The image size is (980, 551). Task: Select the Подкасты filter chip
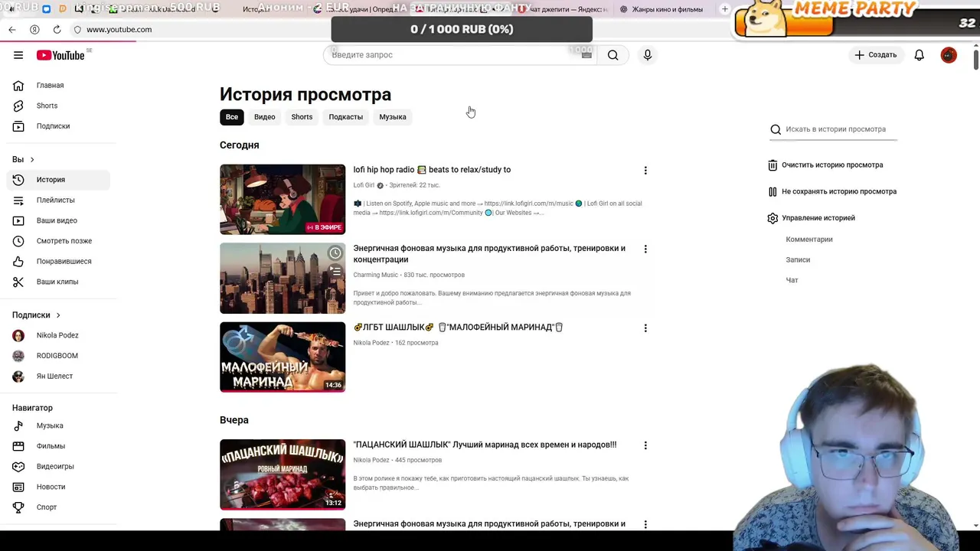pos(346,117)
